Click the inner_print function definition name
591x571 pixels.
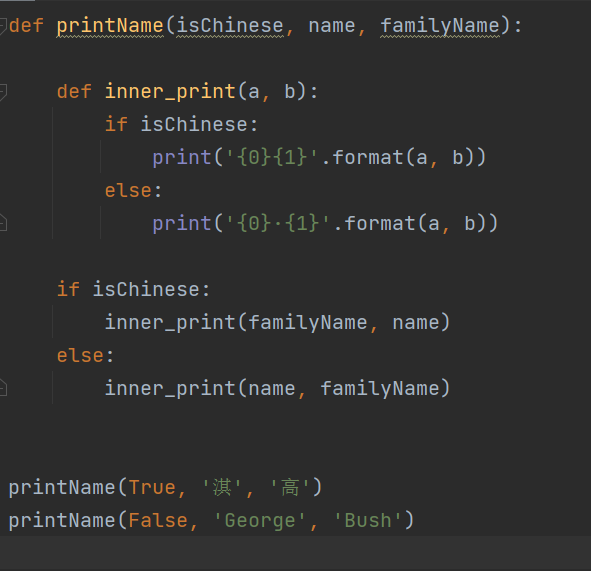tap(170, 92)
